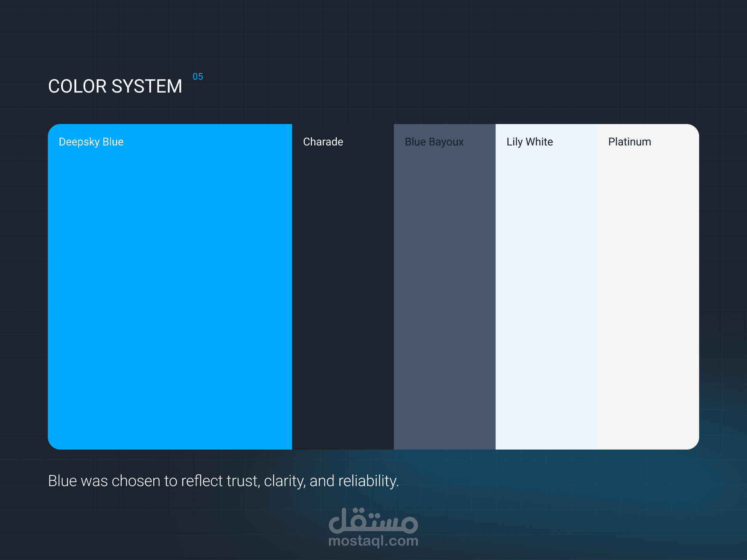Click the COLOR SYSTEM heading
The image size is (747, 560).
[115, 86]
